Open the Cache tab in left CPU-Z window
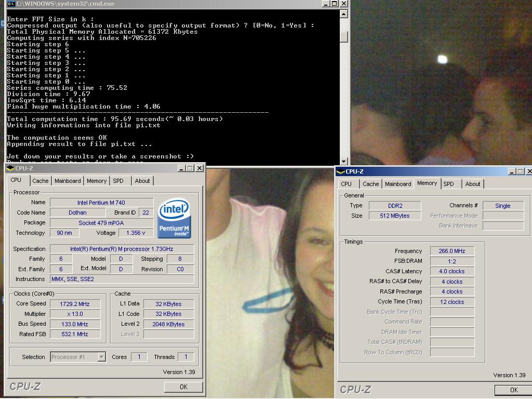The height and width of the screenshot is (399, 532). tap(41, 181)
